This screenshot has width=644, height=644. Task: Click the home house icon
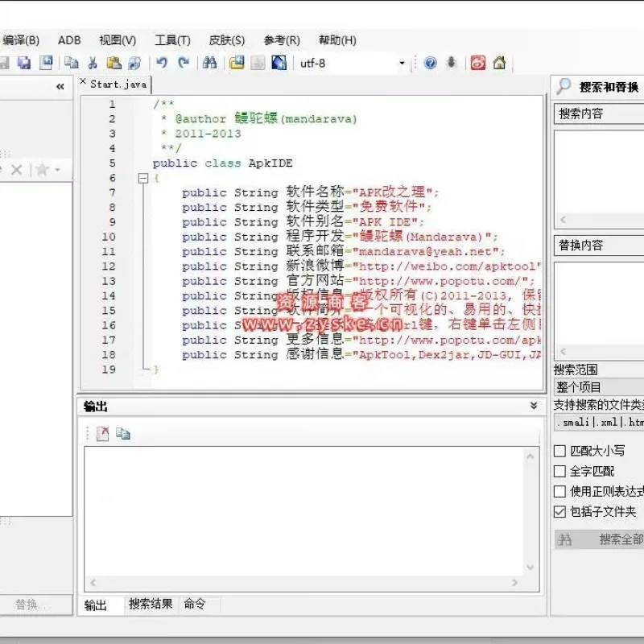point(499,63)
